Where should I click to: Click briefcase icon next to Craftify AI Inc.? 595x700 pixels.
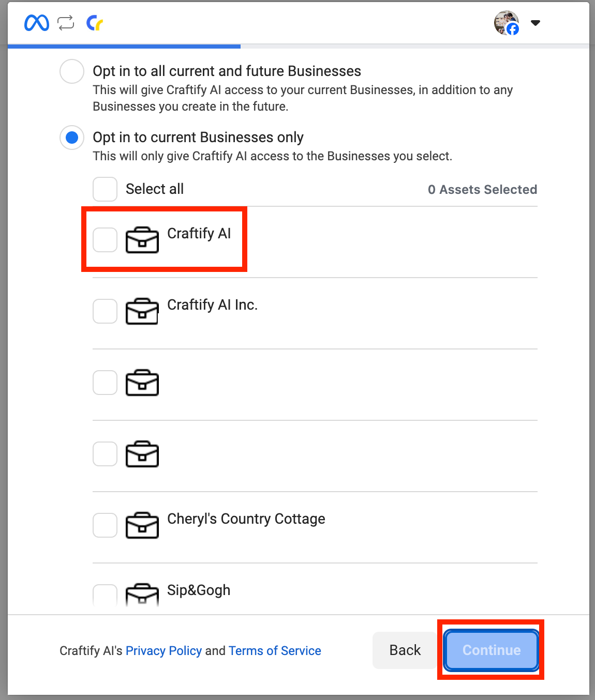(x=142, y=311)
